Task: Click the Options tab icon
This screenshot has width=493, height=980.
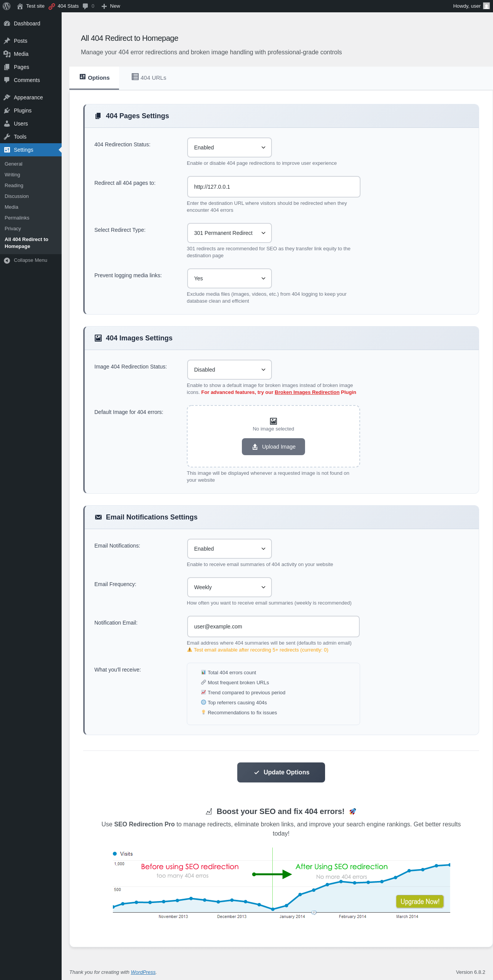Action: coord(82,77)
